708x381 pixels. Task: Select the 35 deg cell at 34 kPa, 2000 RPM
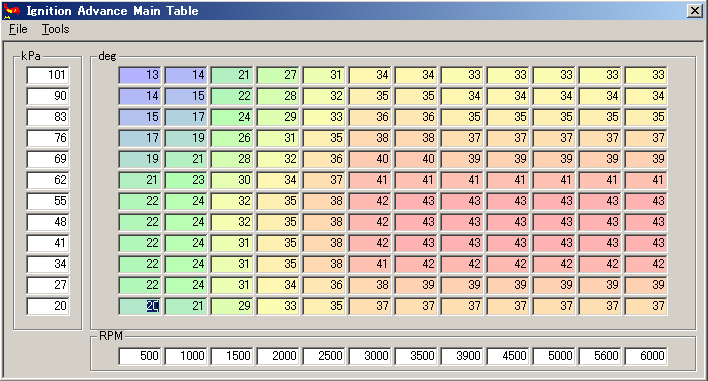coord(278,264)
